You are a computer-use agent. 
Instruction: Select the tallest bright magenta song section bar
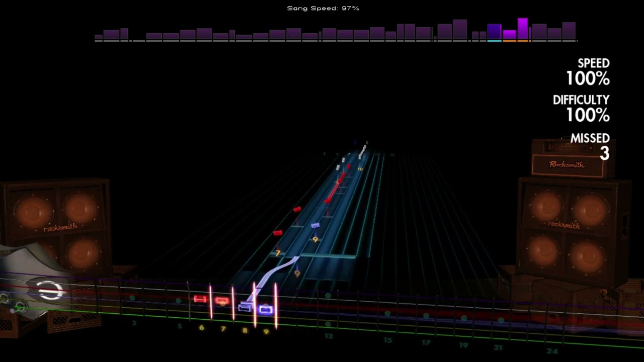(x=522, y=30)
